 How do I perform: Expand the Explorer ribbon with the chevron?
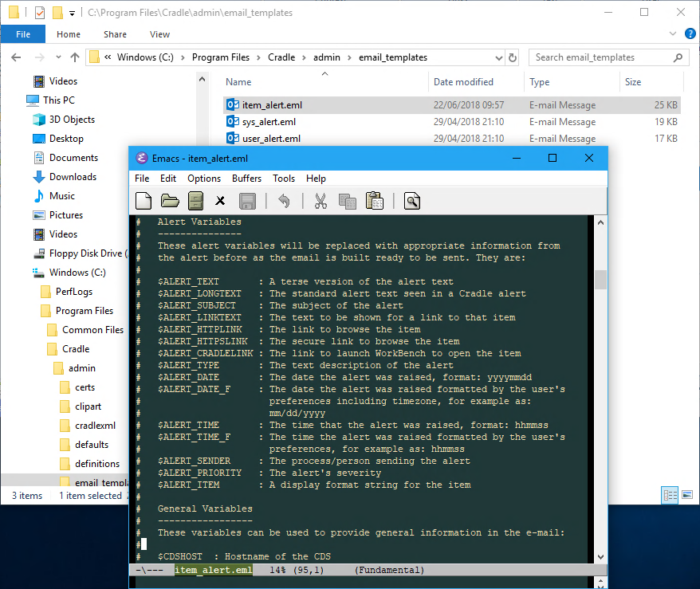(x=674, y=34)
